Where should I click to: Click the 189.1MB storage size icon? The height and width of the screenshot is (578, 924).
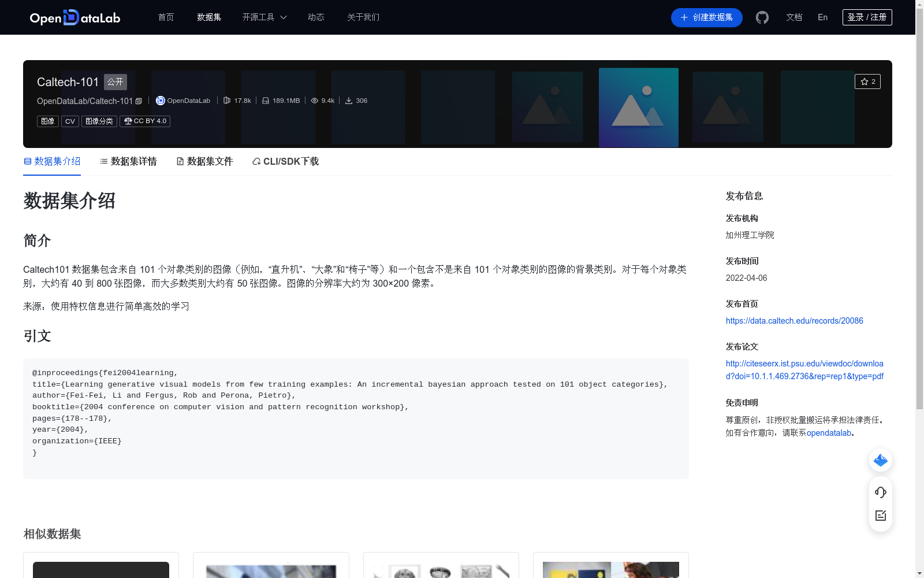266,101
